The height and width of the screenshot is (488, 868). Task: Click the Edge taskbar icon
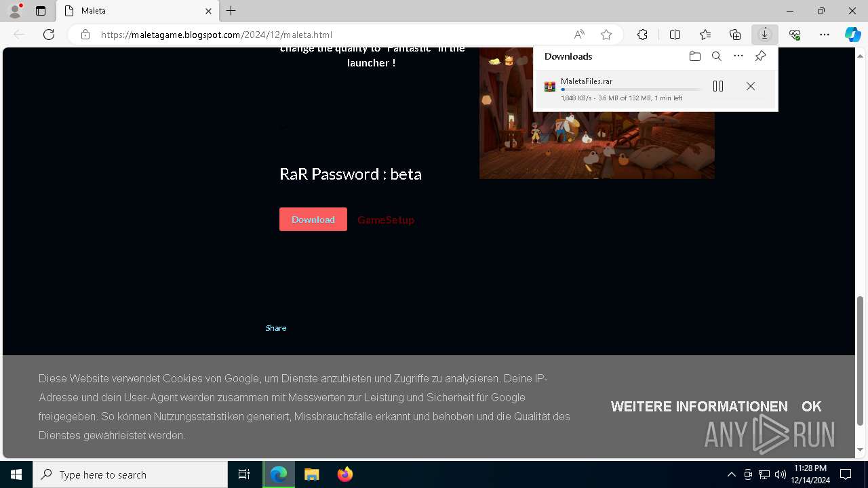click(279, 474)
